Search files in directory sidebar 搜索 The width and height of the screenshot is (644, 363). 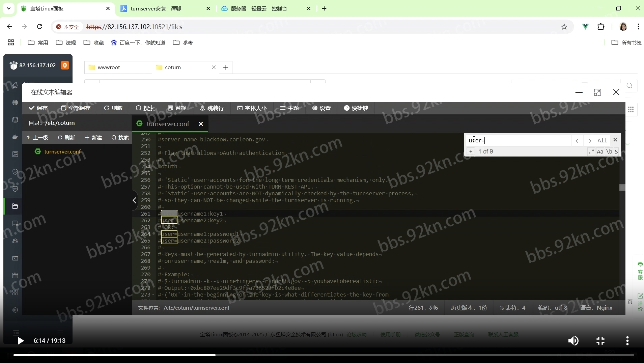(120, 137)
